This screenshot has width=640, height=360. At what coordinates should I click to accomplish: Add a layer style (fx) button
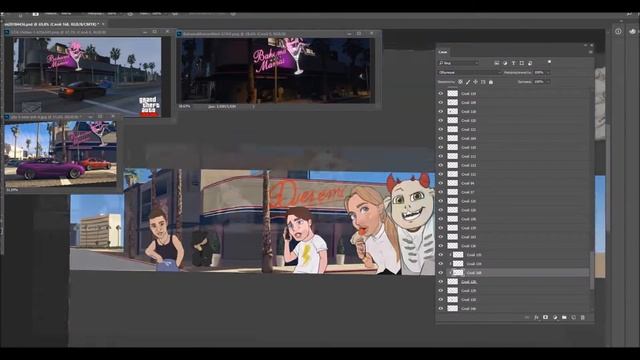pos(536,317)
